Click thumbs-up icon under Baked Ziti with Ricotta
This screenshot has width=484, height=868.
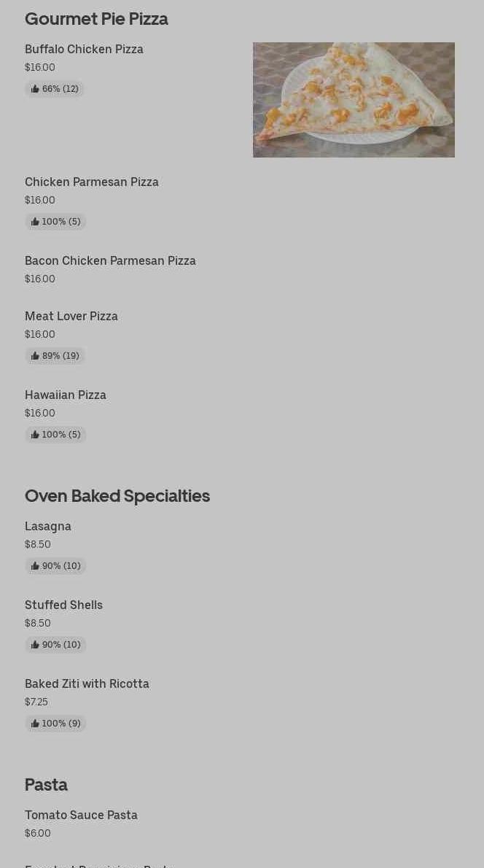point(36,723)
